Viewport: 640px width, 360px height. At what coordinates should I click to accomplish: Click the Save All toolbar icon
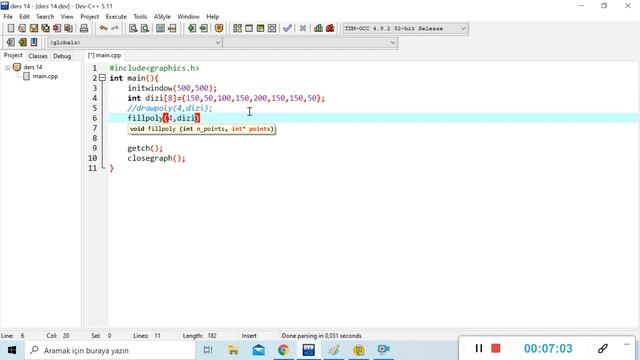pos(45,28)
